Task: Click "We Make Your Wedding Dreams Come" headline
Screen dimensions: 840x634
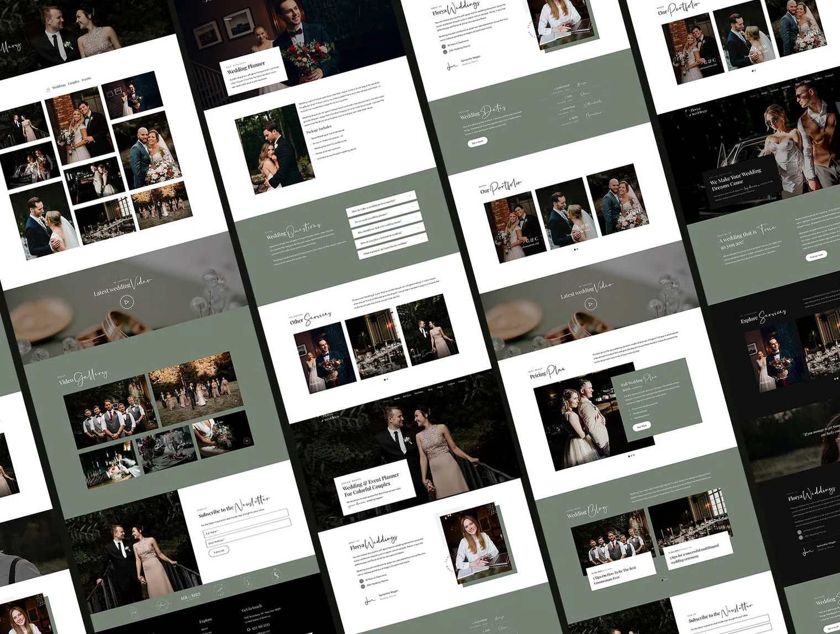Action: pos(736,180)
